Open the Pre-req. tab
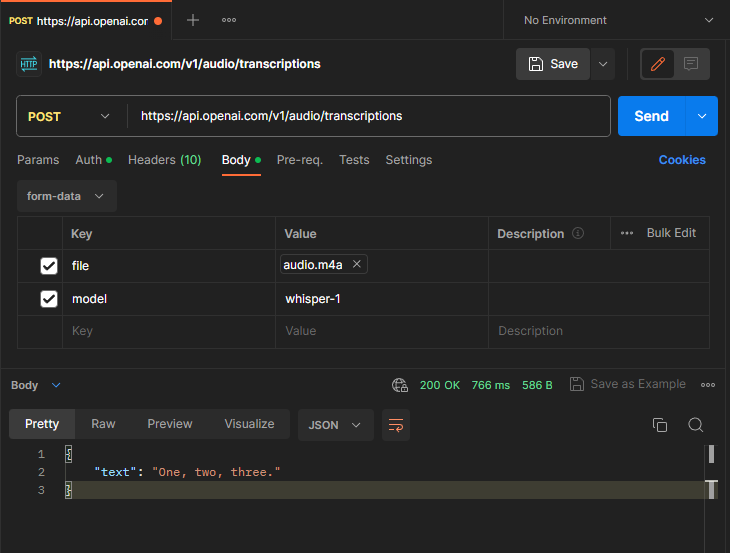Viewport: 730px width, 553px height. [x=300, y=160]
